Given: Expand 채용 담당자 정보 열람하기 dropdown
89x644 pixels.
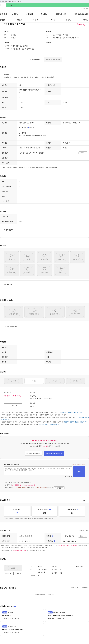Looking at the screenshot, I should tap(54, 453).
